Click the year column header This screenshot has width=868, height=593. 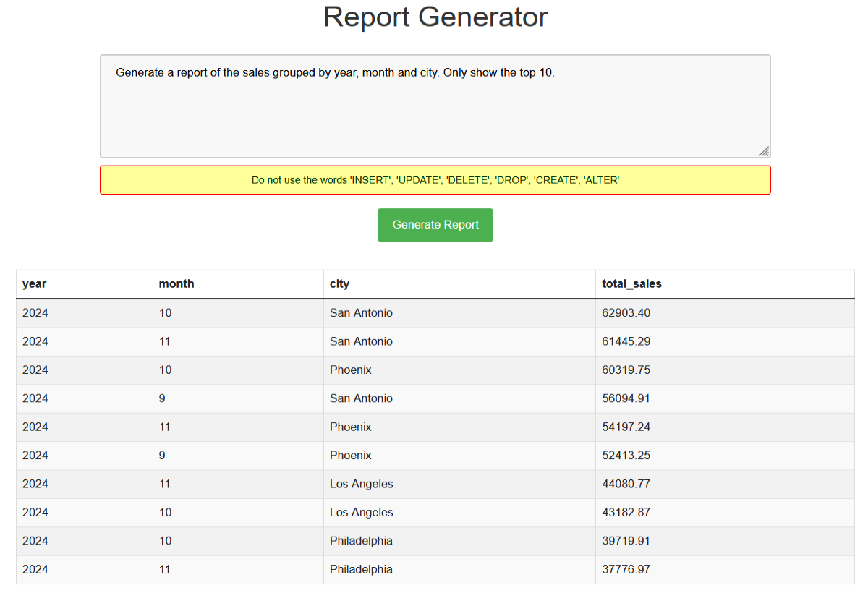pos(34,283)
